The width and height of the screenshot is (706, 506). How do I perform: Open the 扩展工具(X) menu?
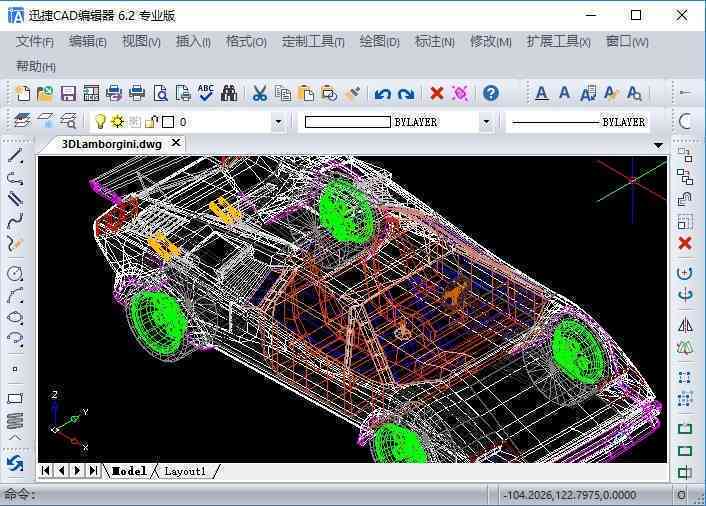[559, 42]
